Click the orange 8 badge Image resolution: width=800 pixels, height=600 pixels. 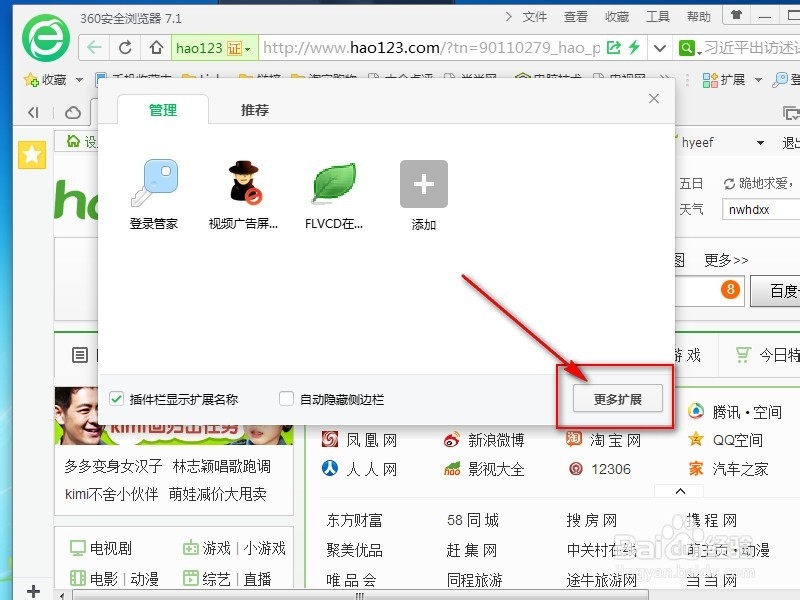tap(730, 290)
